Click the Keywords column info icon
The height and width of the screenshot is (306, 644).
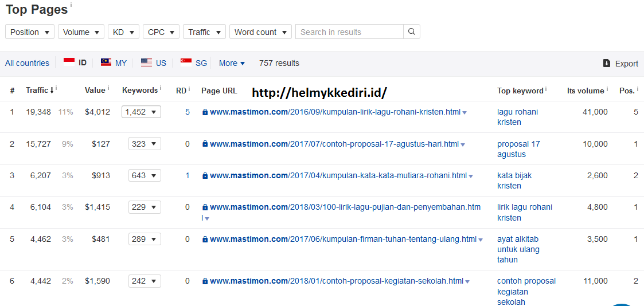coord(161,88)
